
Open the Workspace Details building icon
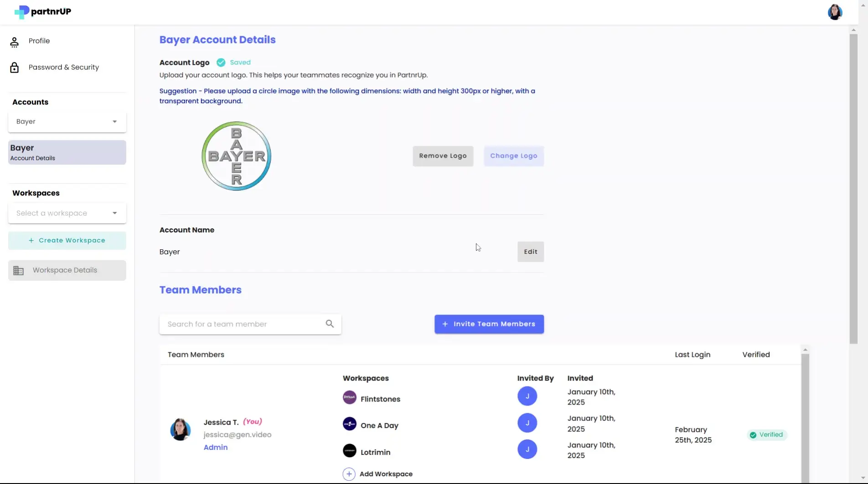[x=18, y=270]
